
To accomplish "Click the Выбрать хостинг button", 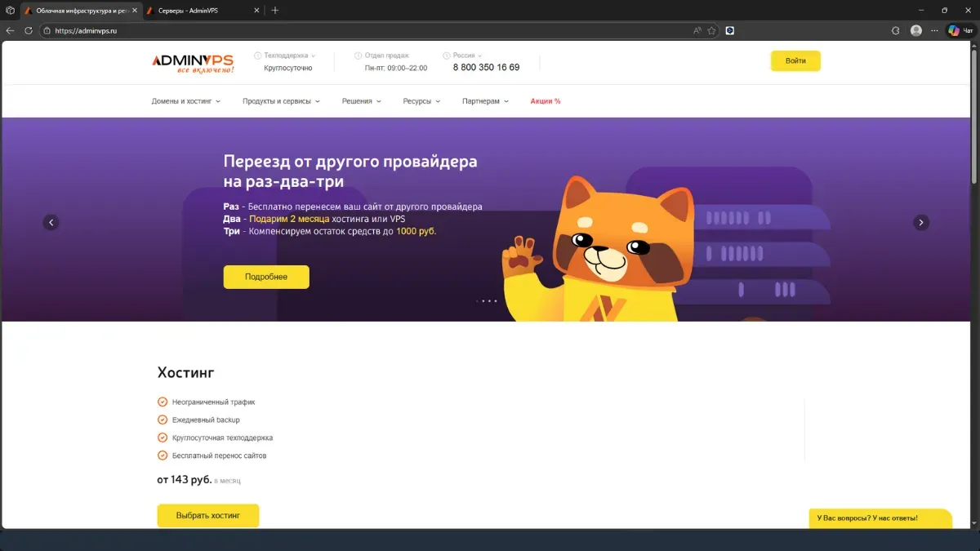I will click(208, 516).
